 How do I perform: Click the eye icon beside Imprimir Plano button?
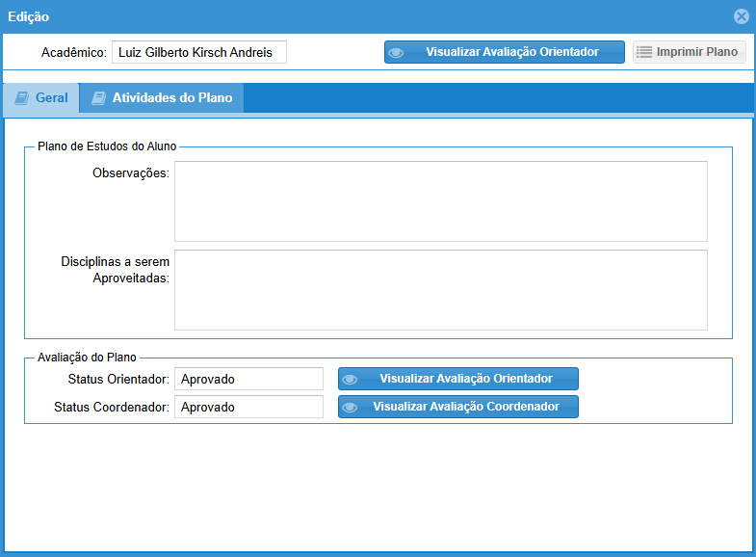point(396,53)
